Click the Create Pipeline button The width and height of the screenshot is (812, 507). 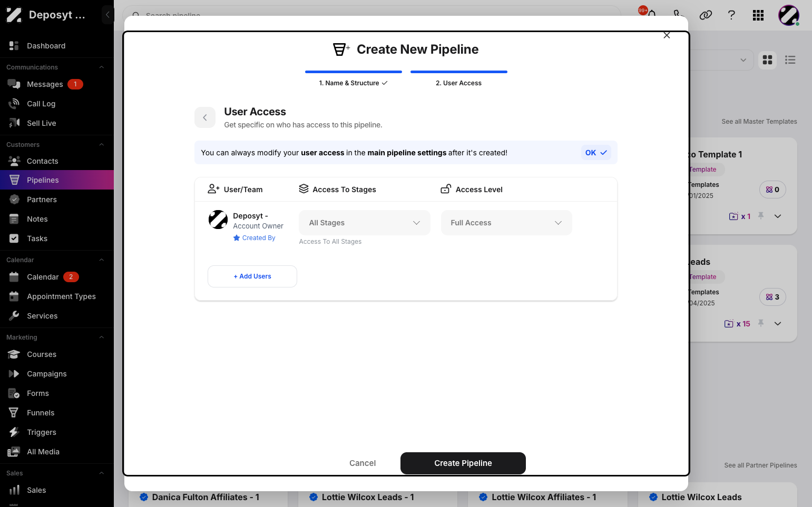[463, 463]
